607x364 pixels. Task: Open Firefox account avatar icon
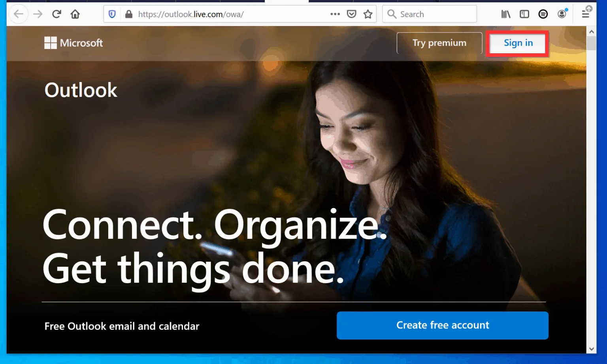(x=562, y=14)
